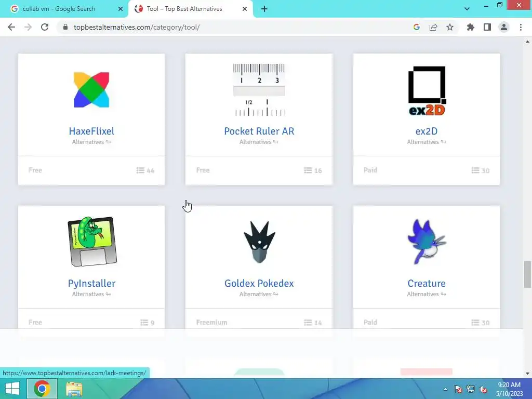The height and width of the screenshot is (399, 532).
Task: Open the Windows Start button
Action: [x=12, y=389]
